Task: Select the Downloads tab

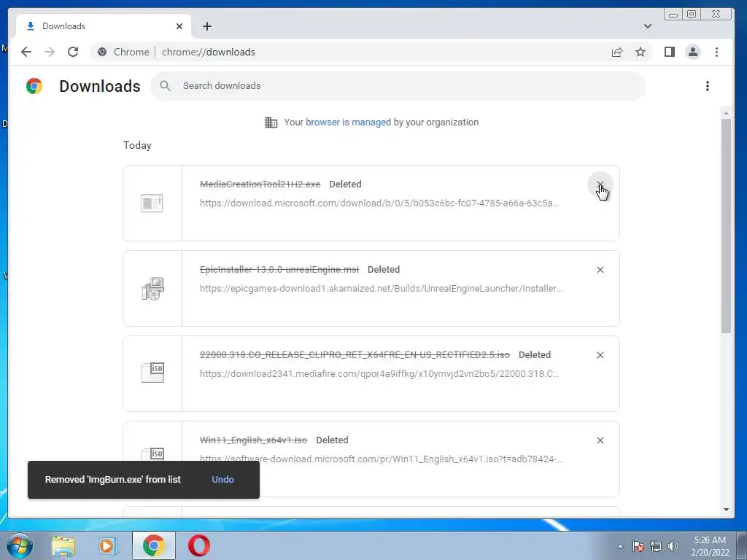Action: 104,26
